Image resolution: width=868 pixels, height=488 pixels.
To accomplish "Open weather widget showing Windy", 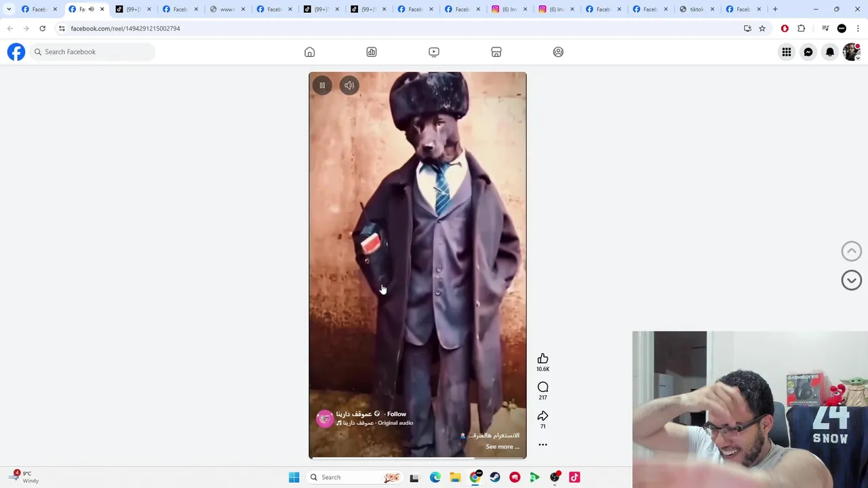I will pos(23,477).
